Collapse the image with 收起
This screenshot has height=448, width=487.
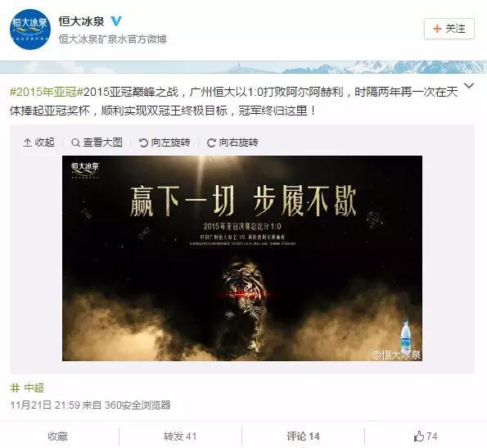(x=38, y=143)
